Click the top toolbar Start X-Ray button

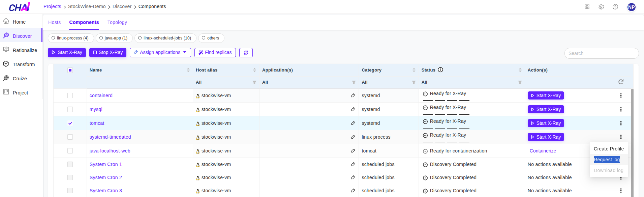click(x=67, y=53)
